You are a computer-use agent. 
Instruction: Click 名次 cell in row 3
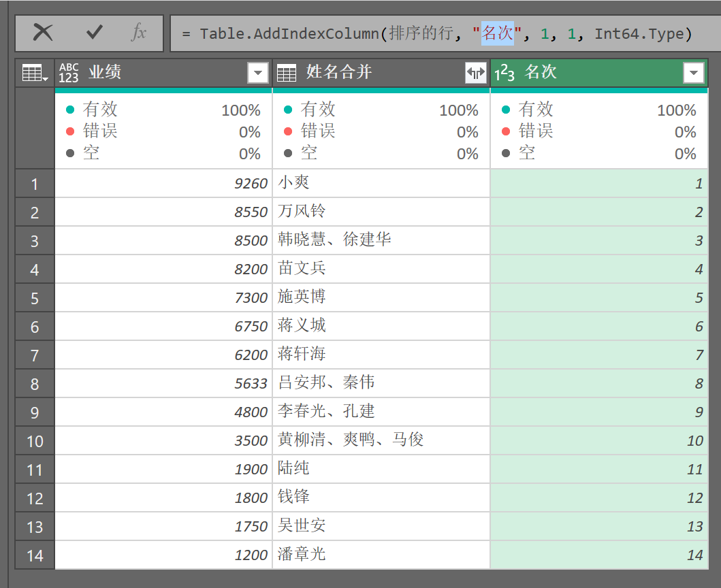click(599, 241)
